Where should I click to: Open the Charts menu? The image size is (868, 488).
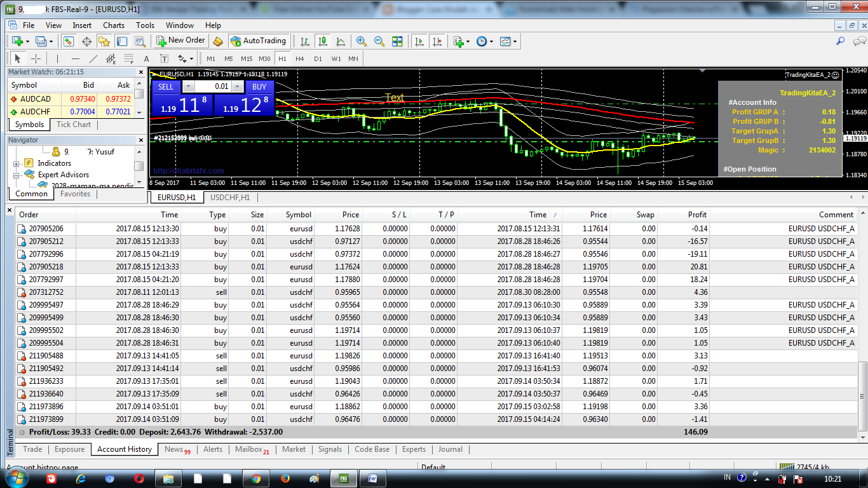(x=113, y=25)
